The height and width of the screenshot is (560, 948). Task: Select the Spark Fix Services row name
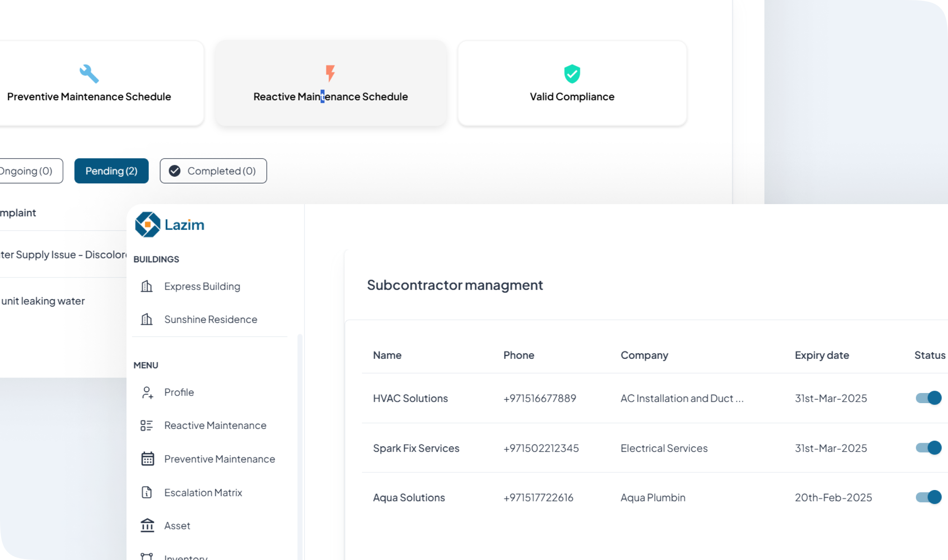point(416,448)
